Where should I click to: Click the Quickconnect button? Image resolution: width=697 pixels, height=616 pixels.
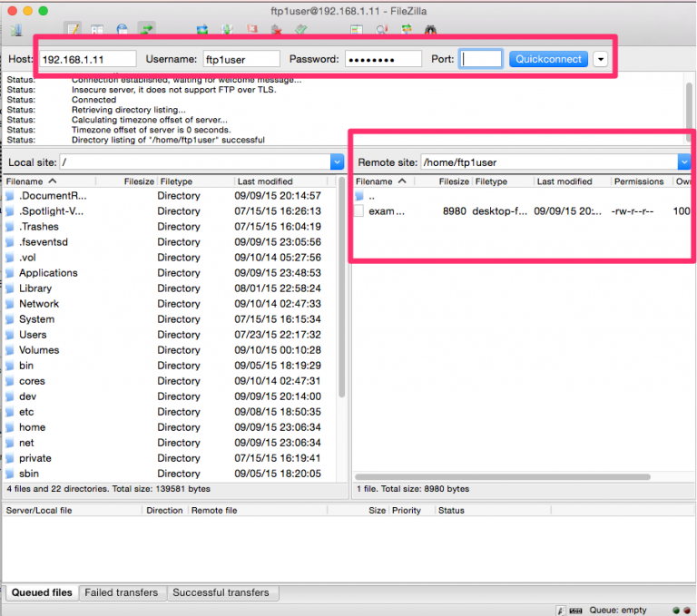548,59
